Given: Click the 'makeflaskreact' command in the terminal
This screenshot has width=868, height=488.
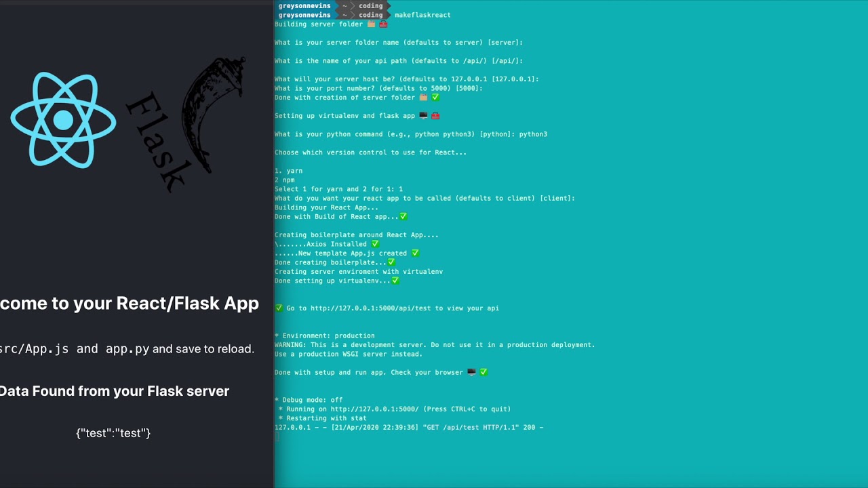Looking at the screenshot, I should pyautogui.click(x=422, y=15).
